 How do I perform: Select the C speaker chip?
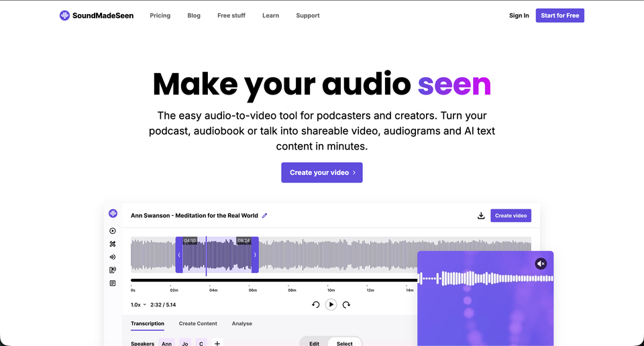(201, 343)
